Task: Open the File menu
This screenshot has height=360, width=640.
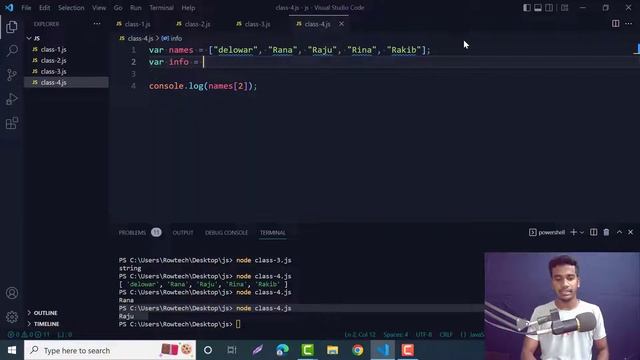Action: tap(26, 8)
